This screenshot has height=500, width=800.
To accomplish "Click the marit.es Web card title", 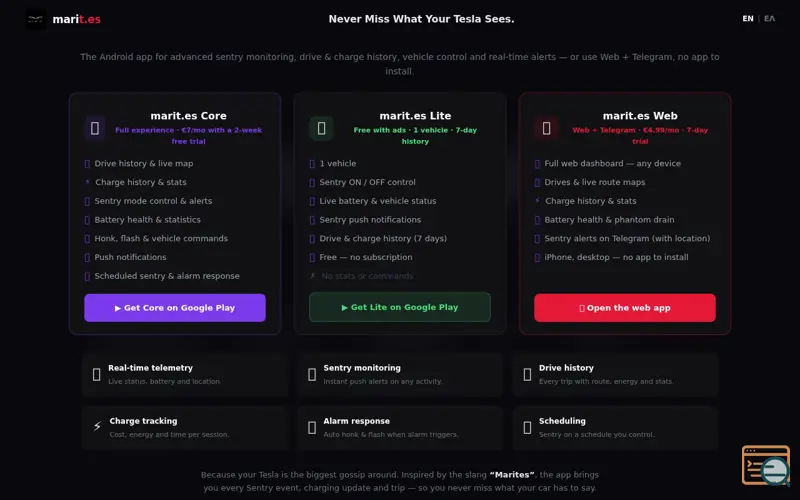I will 640,116.
